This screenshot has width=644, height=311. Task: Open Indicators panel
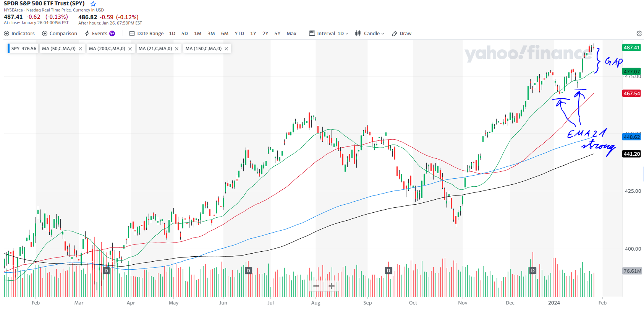(x=19, y=34)
